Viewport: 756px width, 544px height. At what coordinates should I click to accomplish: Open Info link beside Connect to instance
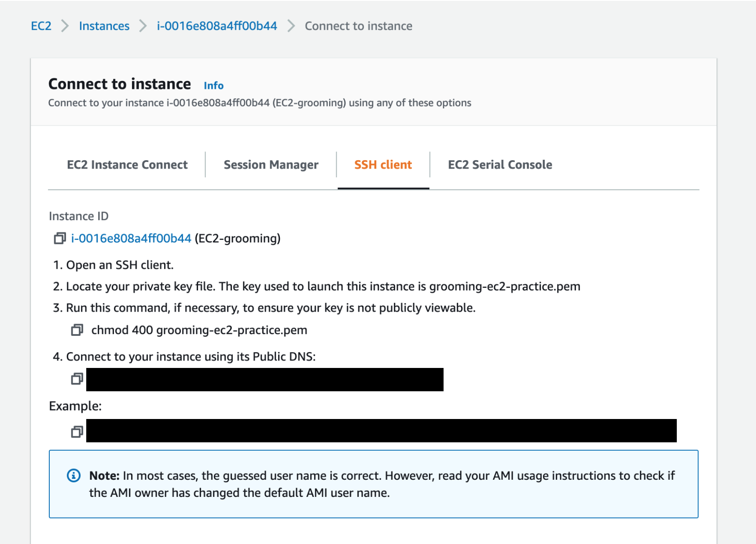tap(213, 85)
